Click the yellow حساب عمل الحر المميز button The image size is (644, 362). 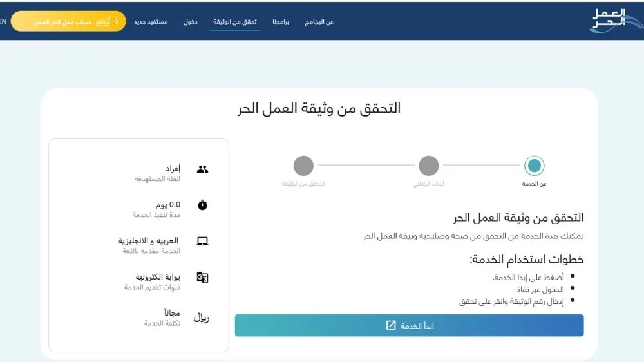click(68, 21)
